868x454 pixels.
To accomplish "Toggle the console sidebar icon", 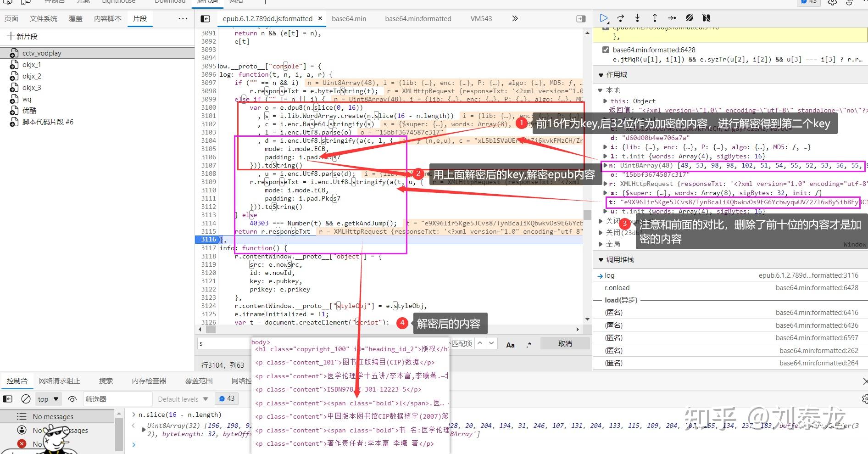I will coord(8,399).
